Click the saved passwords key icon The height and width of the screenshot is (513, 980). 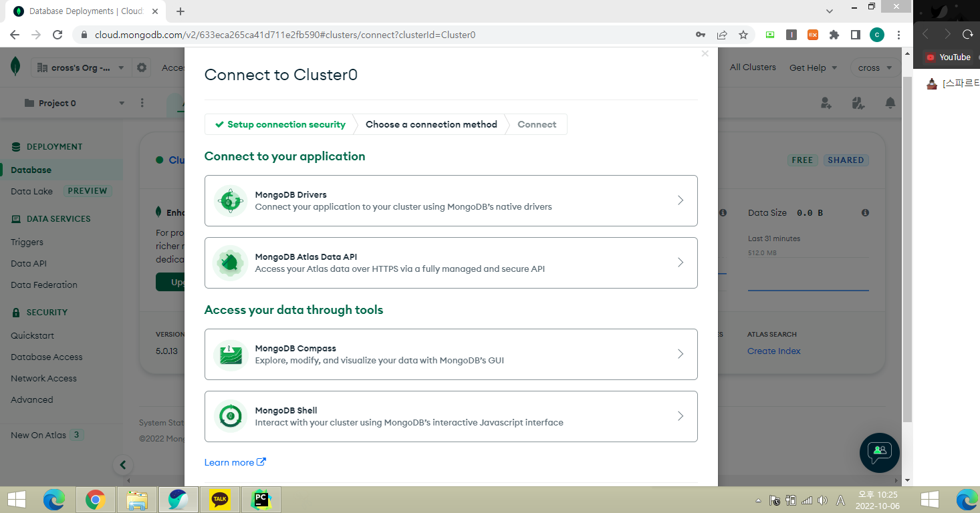pyautogui.click(x=701, y=35)
